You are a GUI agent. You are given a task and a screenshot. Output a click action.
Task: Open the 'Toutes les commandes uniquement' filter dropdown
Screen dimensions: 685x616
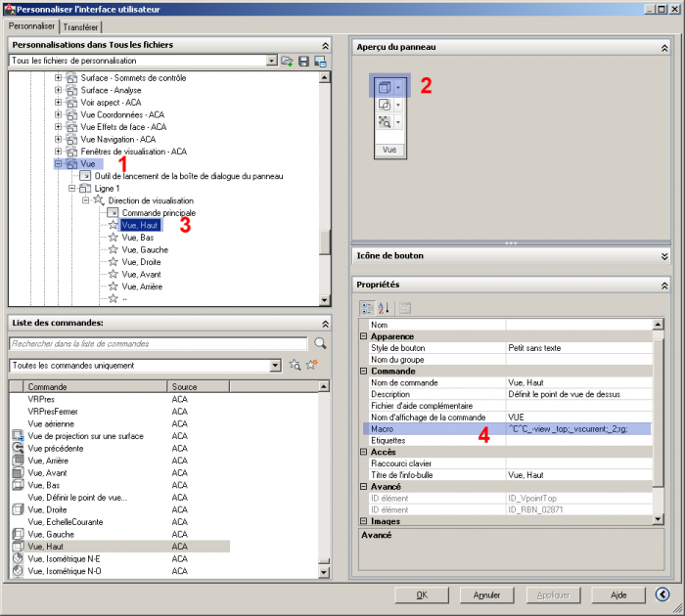(275, 366)
